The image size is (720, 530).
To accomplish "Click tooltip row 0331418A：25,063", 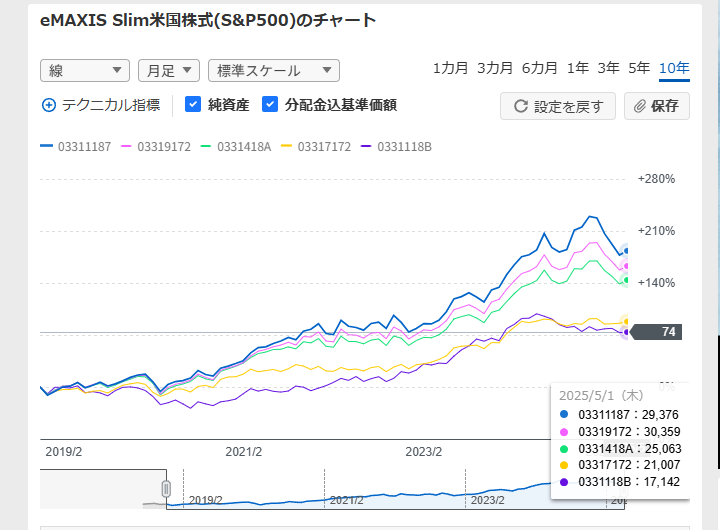I will 620,449.
